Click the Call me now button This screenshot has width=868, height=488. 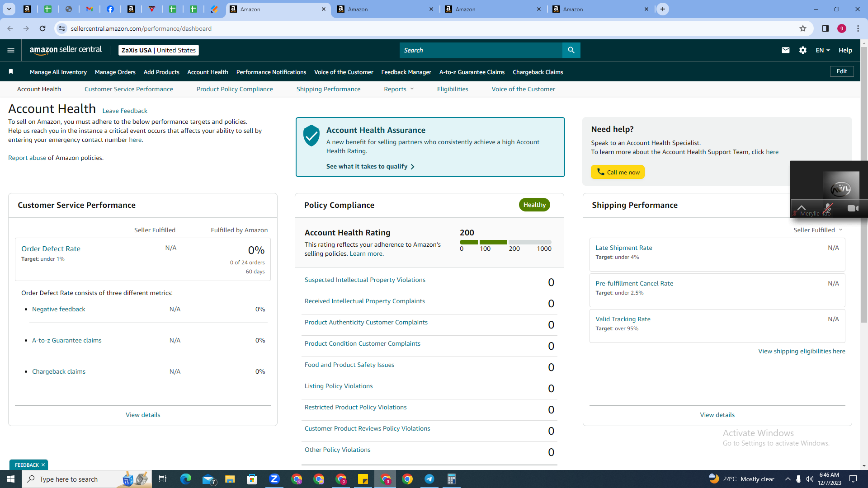click(x=618, y=172)
